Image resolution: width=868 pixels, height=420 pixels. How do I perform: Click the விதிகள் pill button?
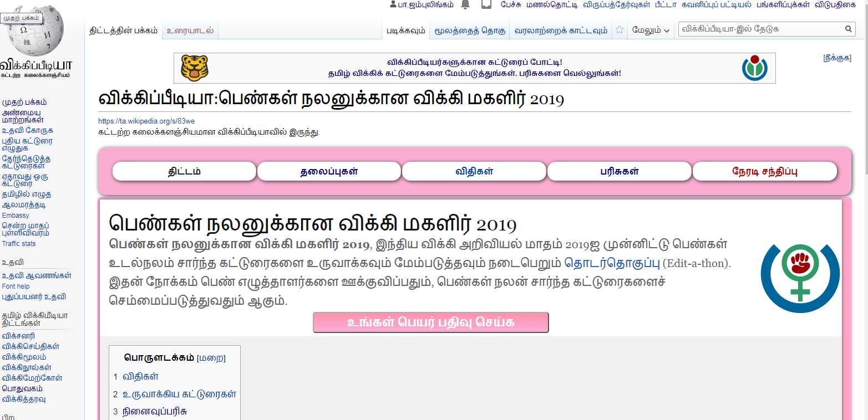(474, 171)
